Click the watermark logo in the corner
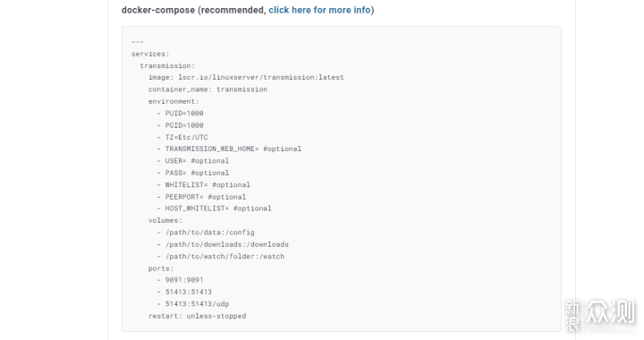The width and height of the screenshot is (644, 340). [x=599, y=315]
